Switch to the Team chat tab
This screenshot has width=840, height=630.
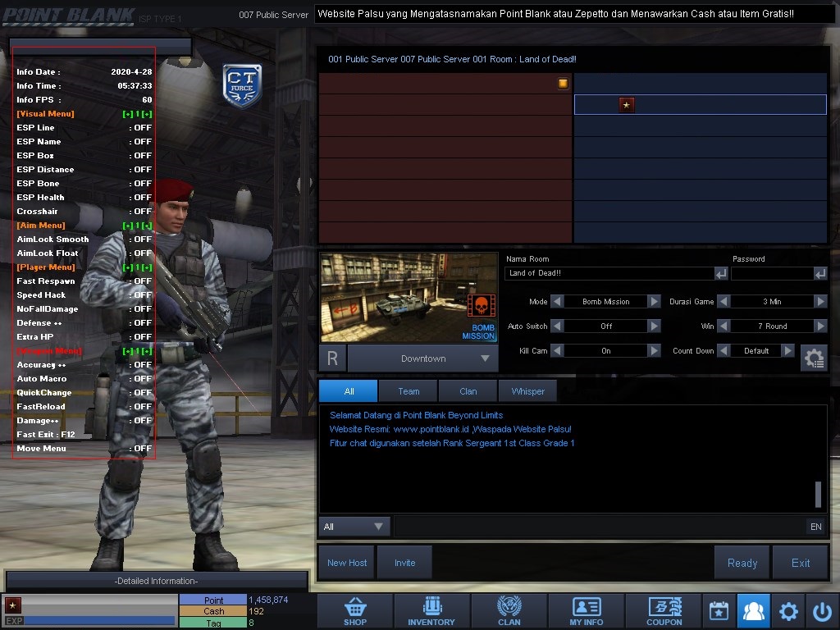point(409,391)
